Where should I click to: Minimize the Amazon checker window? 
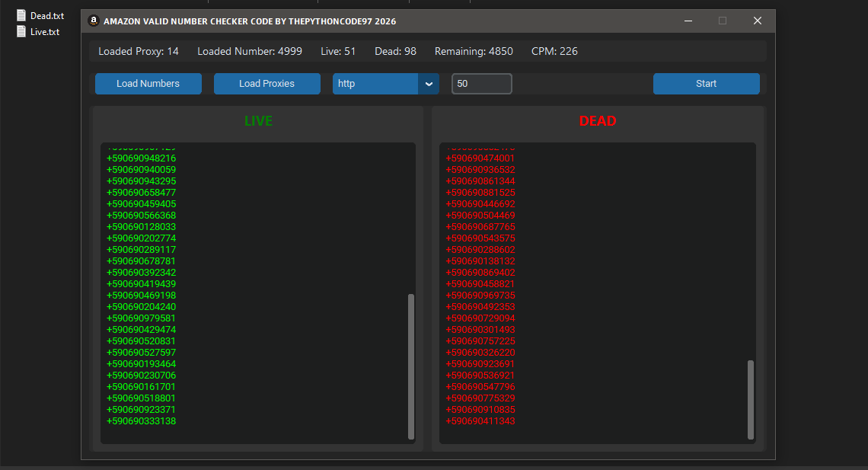[688, 21]
